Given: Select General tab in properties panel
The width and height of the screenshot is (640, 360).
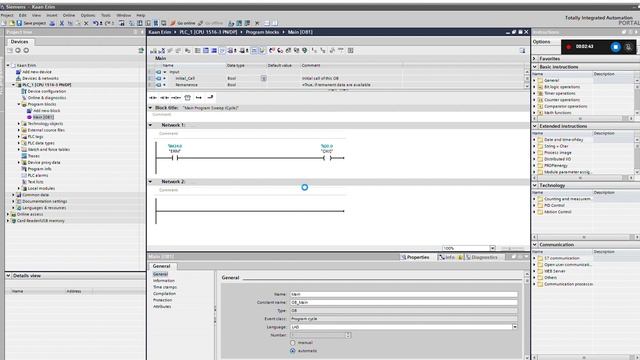Looking at the screenshot, I should [x=162, y=266].
